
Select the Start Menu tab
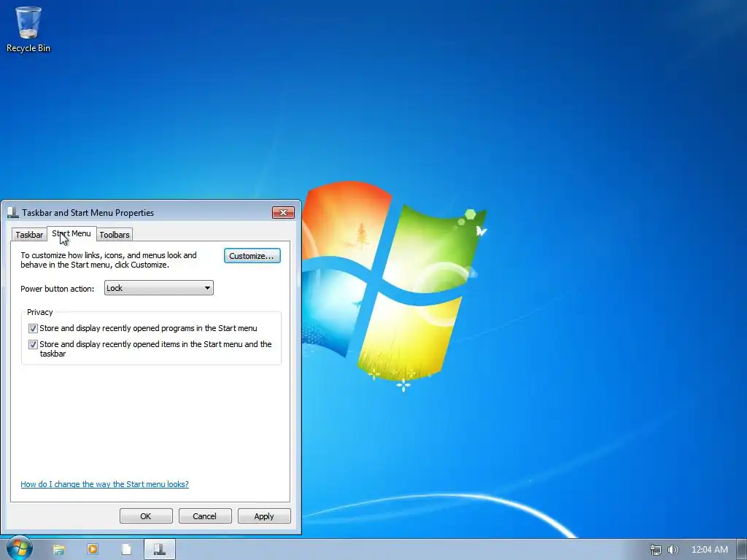pos(71,234)
